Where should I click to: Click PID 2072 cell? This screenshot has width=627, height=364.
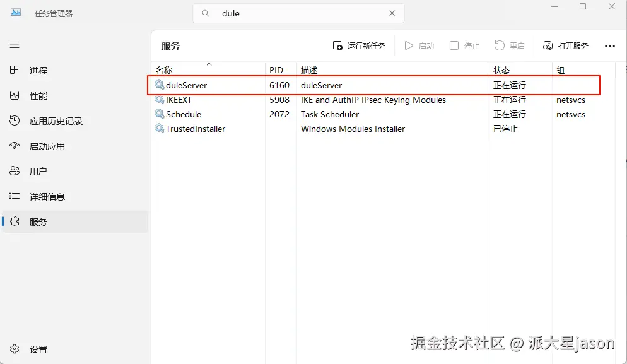[x=279, y=114]
